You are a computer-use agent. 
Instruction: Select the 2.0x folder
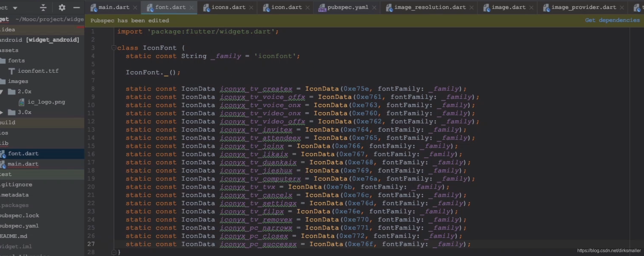[x=24, y=92]
